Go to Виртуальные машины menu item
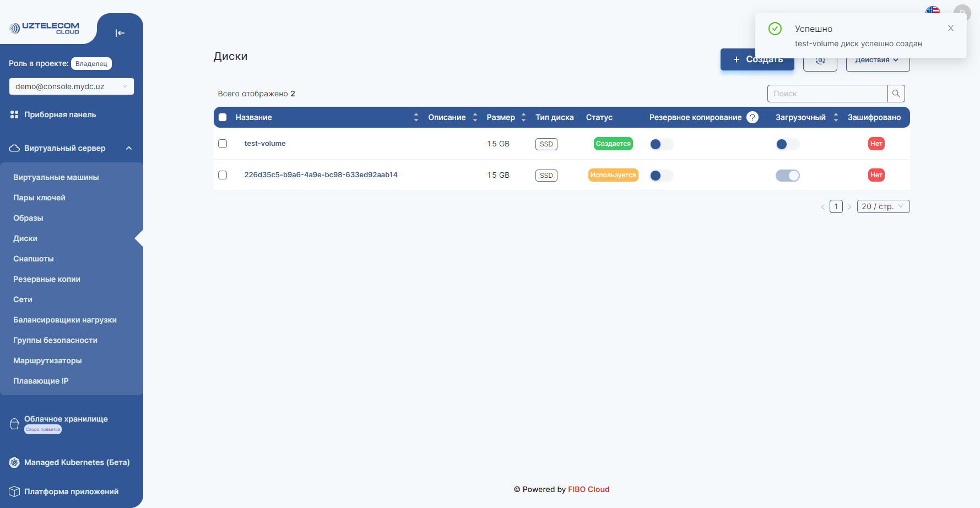Viewport: 980px width, 508px height. coord(56,177)
